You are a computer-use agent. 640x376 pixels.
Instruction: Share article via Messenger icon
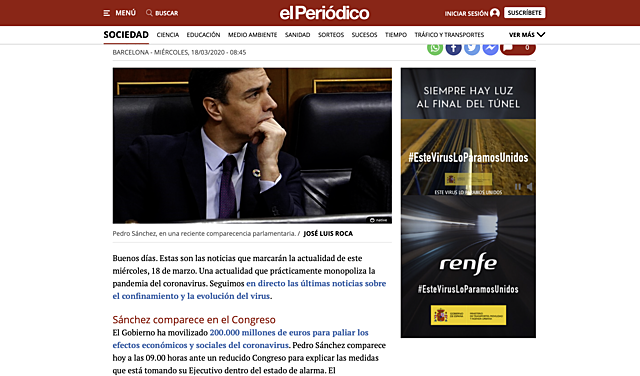(x=490, y=48)
